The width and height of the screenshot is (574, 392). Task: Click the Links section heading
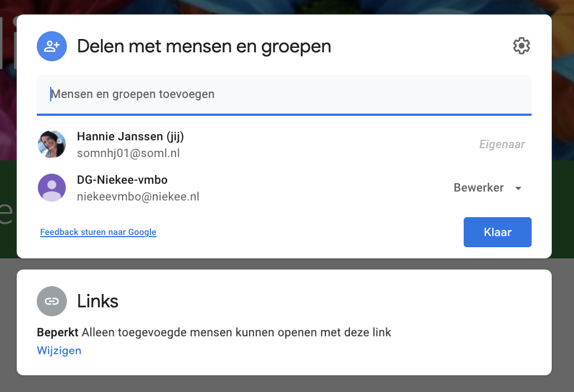(98, 301)
